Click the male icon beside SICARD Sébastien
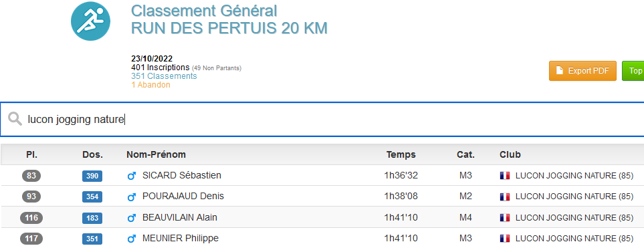 pos(132,176)
